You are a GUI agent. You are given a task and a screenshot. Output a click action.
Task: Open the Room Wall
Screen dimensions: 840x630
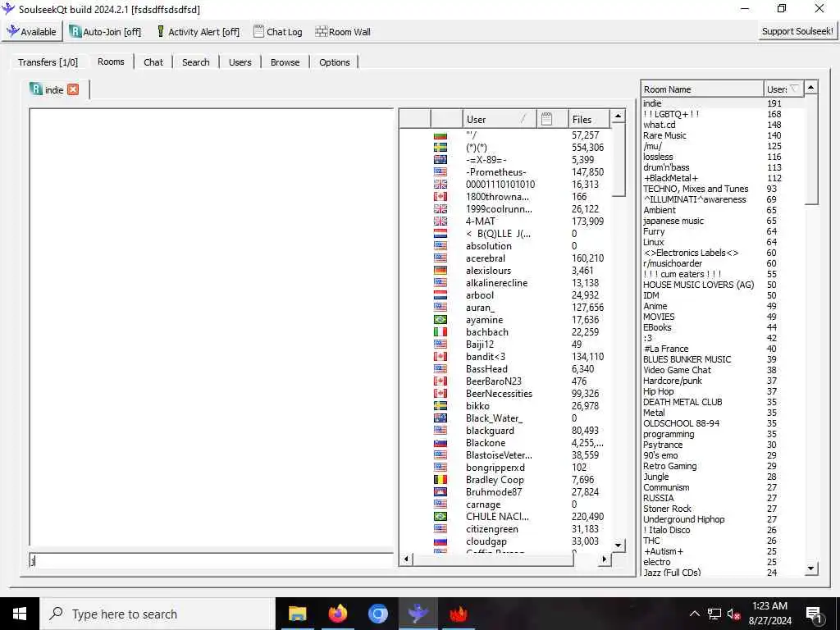343,32
